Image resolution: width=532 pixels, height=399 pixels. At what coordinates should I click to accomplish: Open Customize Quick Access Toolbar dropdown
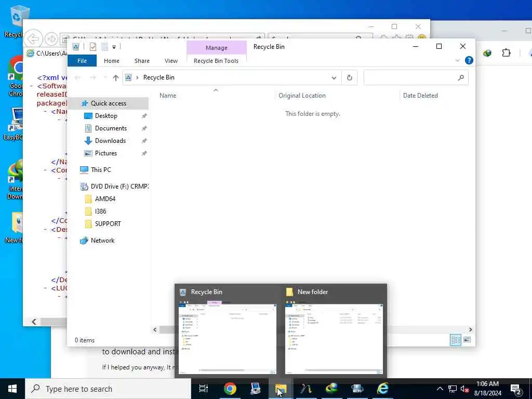point(114,47)
